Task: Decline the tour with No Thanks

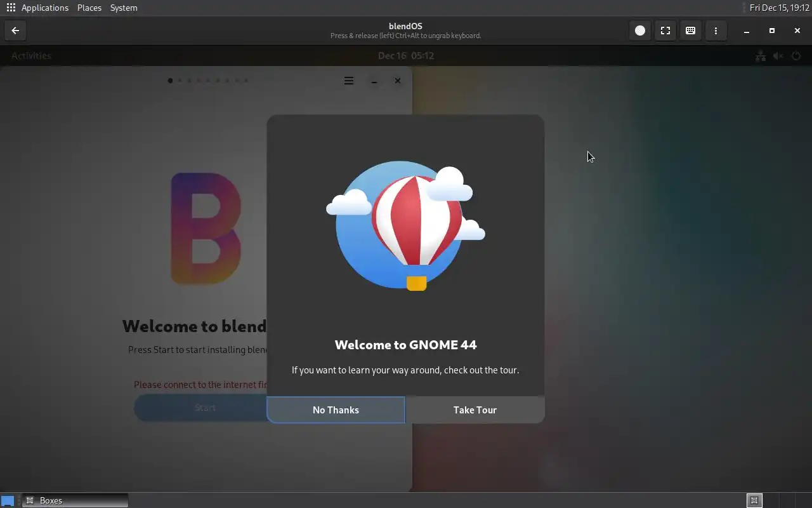Action: point(336,410)
